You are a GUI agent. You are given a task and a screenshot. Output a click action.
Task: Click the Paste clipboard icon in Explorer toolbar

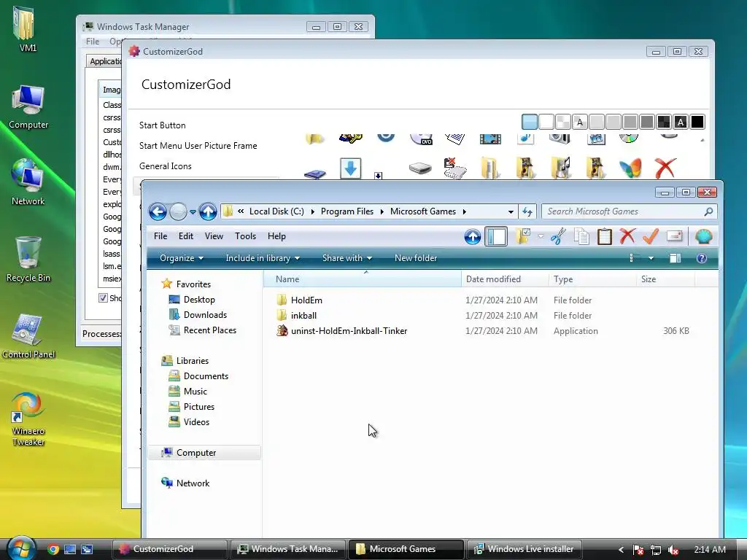604,236
